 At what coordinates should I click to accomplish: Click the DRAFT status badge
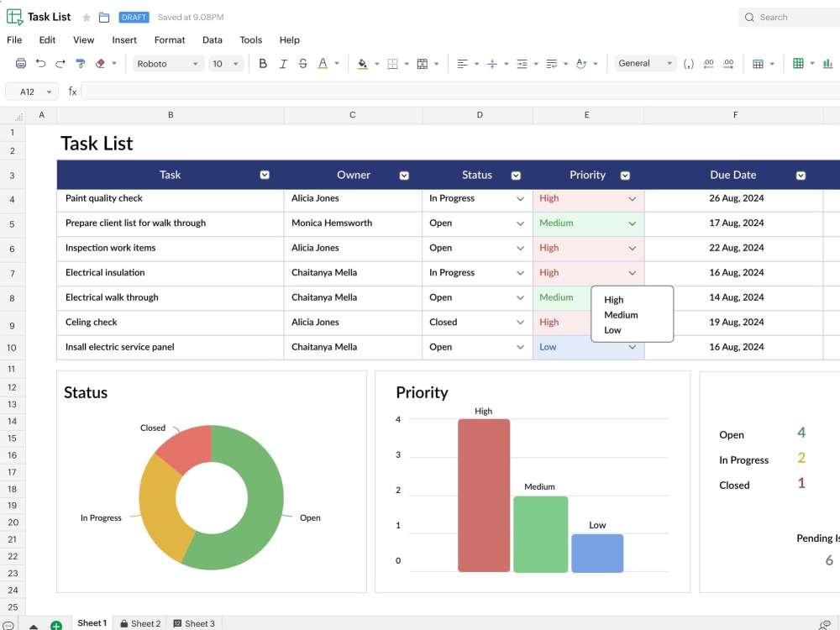click(134, 17)
